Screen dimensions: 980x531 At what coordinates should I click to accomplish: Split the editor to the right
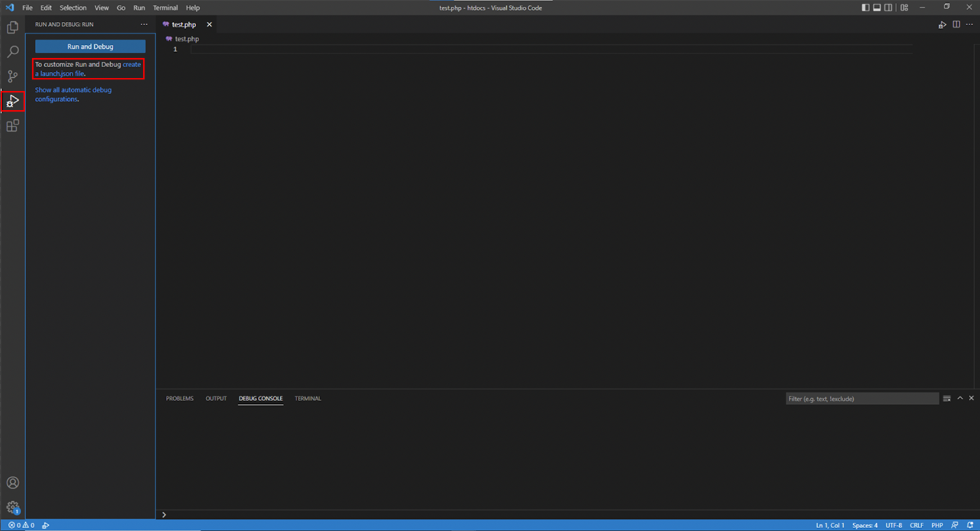point(956,25)
